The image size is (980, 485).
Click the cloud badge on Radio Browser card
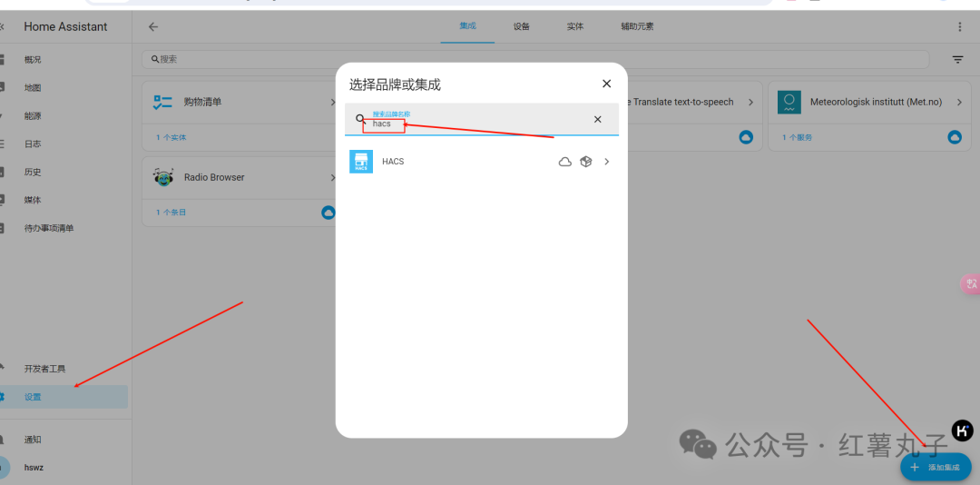pyautogui.click(x=328, y=213)
